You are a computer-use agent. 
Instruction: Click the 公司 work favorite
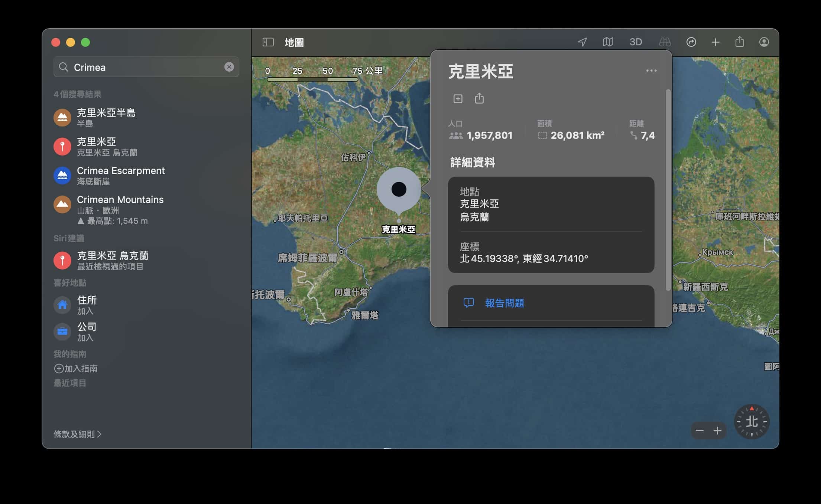pos(146,331)
